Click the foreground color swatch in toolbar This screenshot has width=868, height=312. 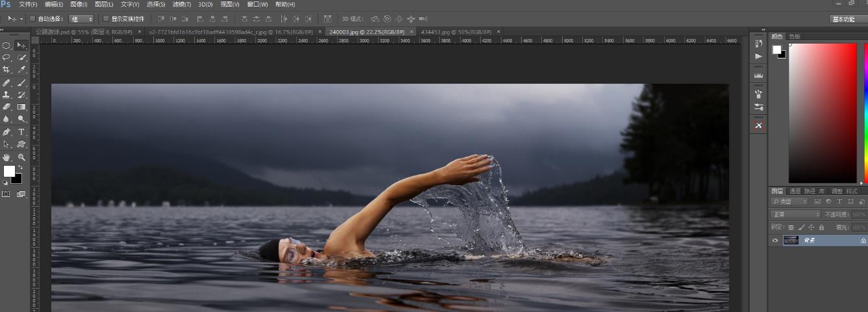click(x=9, y=171)
